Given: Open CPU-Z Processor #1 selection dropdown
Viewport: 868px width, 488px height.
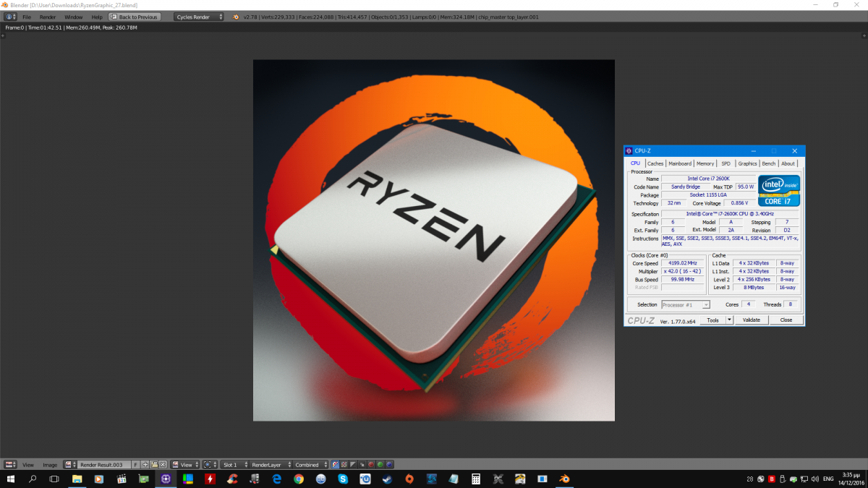Looking at the screenshot, I should tap(686, 305).
